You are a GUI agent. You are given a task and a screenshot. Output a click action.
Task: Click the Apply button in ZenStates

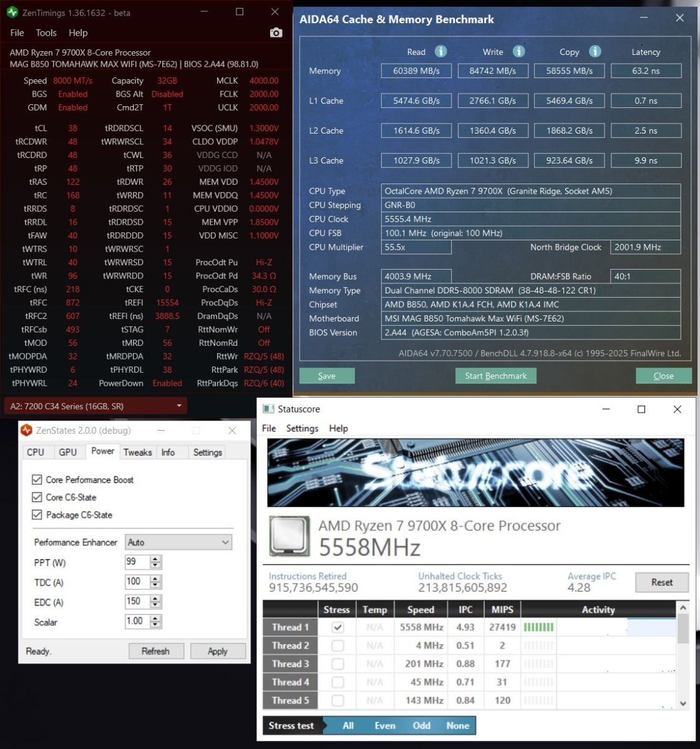click(217, 651)
